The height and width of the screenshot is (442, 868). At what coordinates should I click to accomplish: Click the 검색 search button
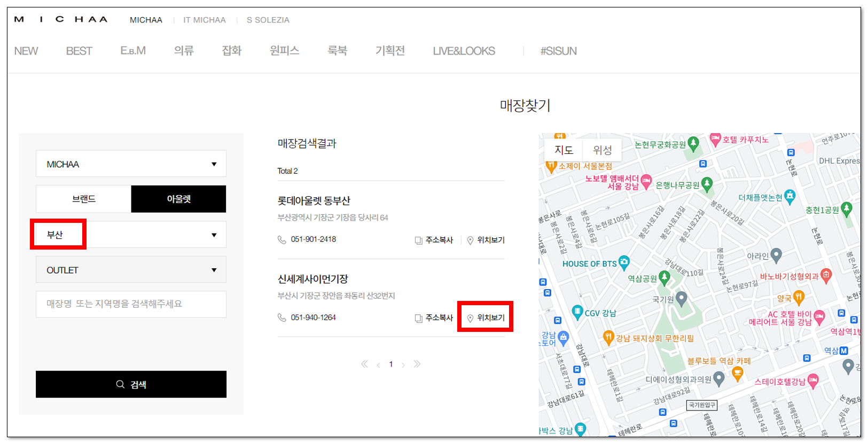tap(131, 384)
